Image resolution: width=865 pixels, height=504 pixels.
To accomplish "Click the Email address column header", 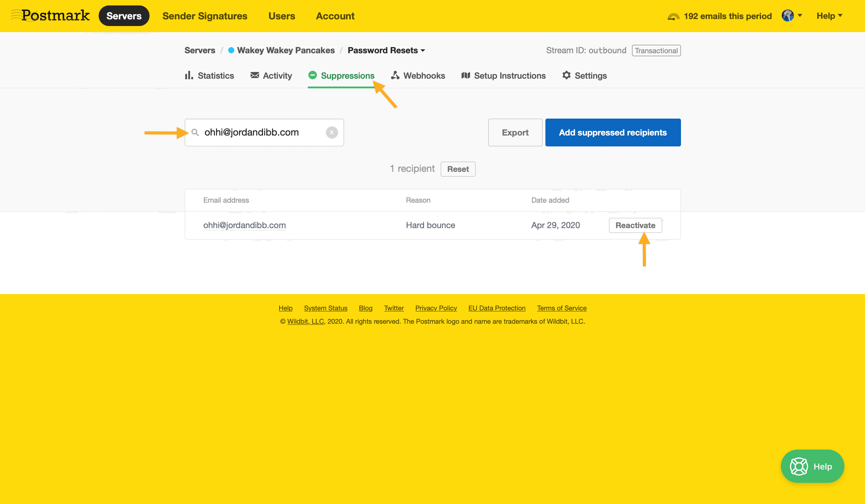I will [x=226, y=200].
